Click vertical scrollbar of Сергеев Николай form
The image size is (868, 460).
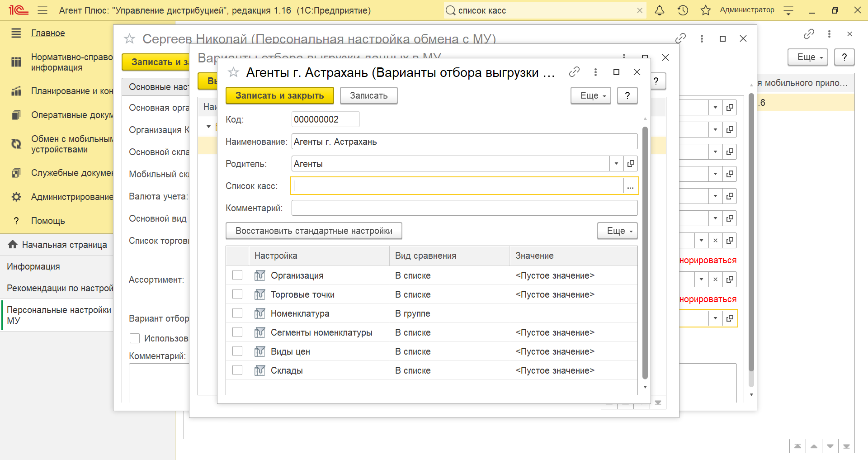(x=751, y=233)
